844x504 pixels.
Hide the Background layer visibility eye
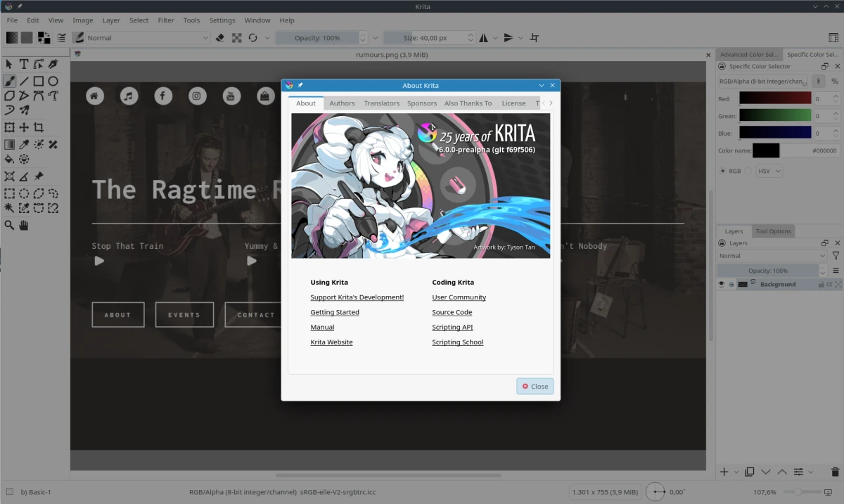coord(721,285)
